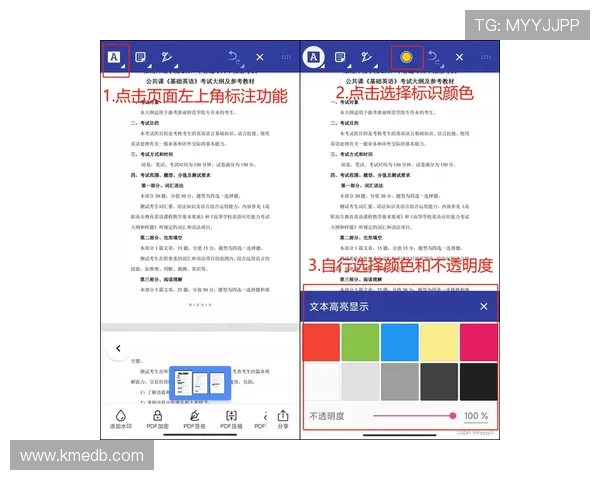Open the blue page thumbnails preview popup
The image size is (600, 480).
pyautogui.click(x=200, y=383)
